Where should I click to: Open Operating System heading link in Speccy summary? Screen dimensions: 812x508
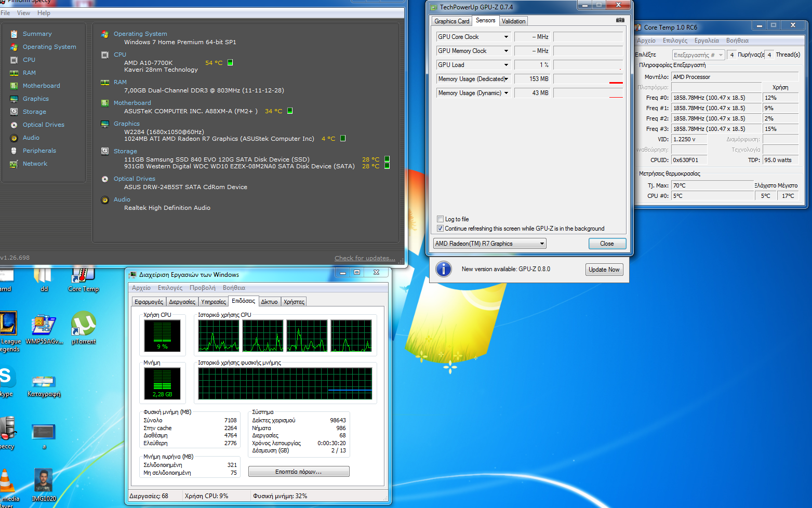point(140,34)
